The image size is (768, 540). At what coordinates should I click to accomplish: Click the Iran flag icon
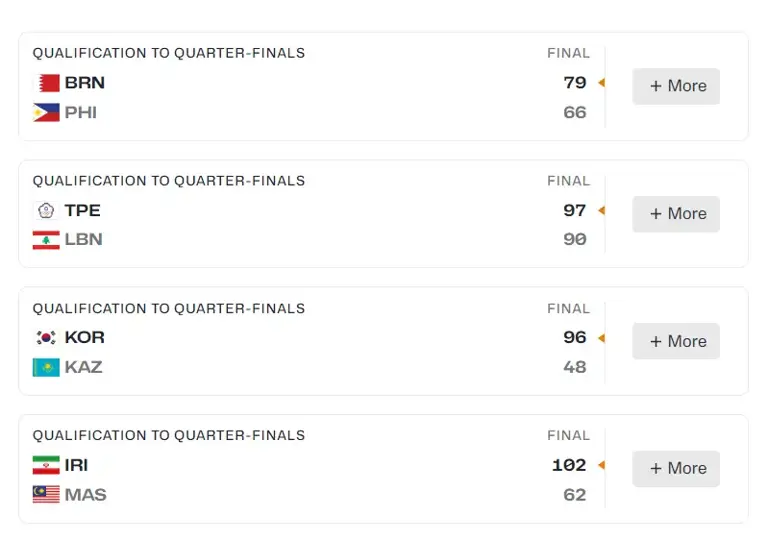click(x=46, y=465)
